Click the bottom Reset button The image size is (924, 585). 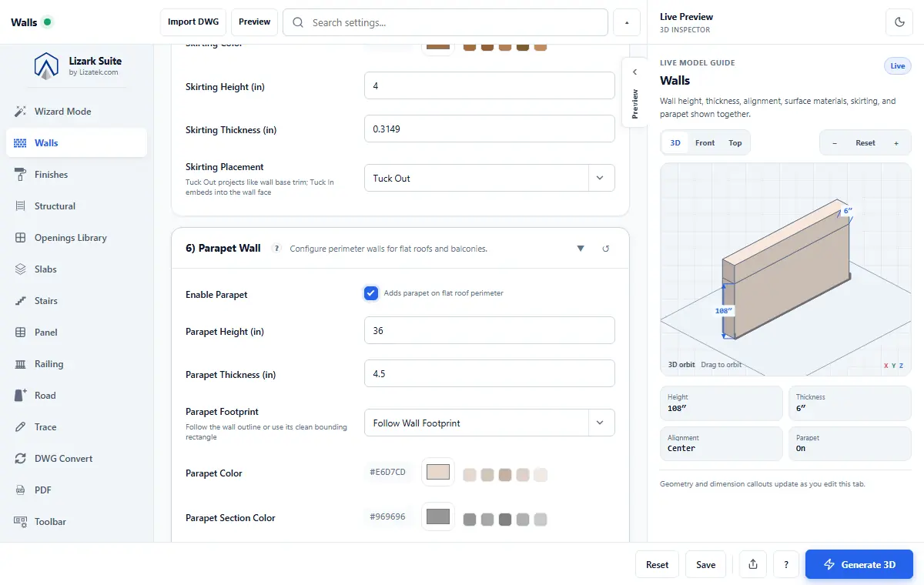click(x=657, y=564)
